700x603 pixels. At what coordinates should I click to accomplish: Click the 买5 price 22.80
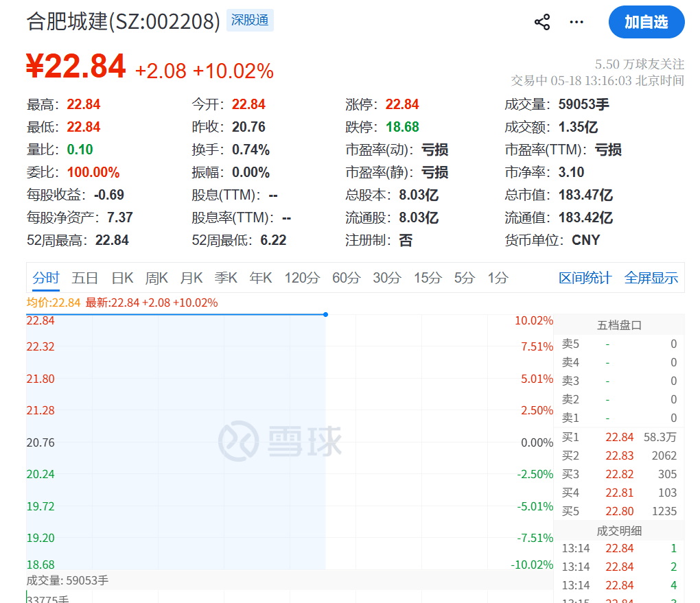pos(619,511)
